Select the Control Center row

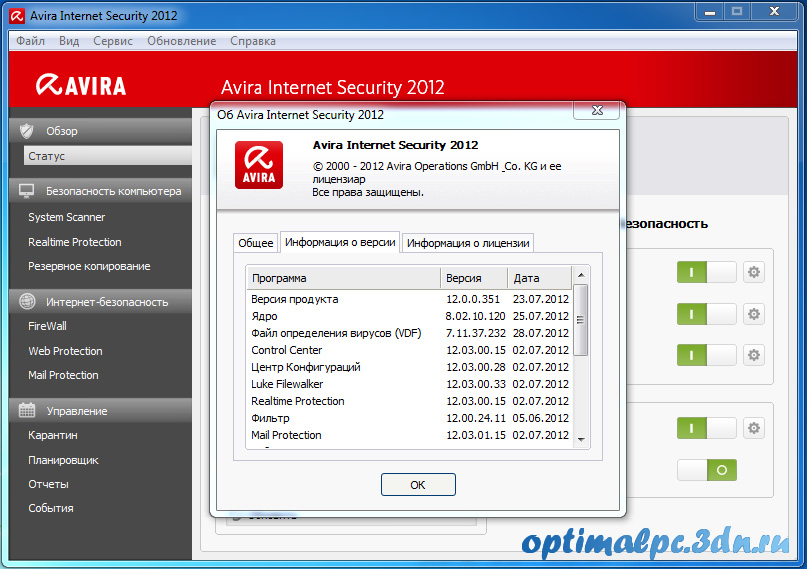410,350
